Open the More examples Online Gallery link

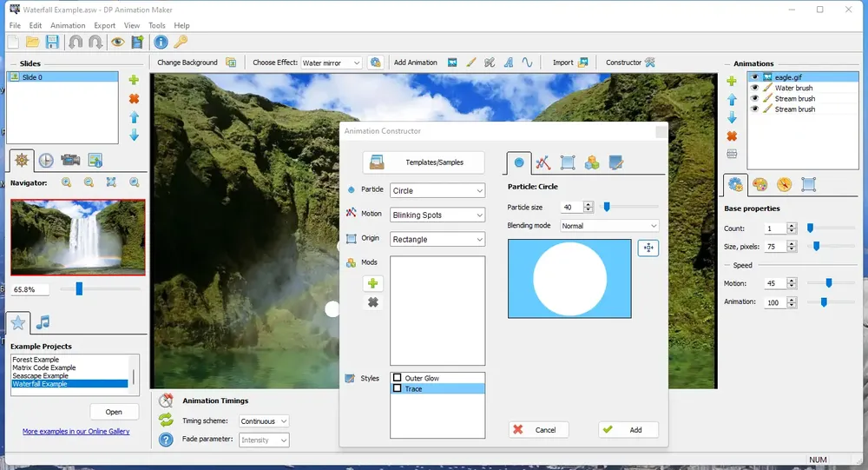point(76,431)
